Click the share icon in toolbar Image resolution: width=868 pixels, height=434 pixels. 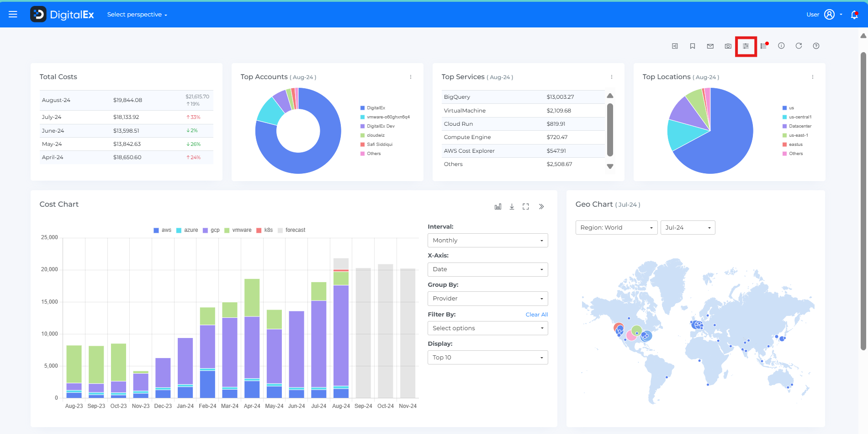(675, 46)
